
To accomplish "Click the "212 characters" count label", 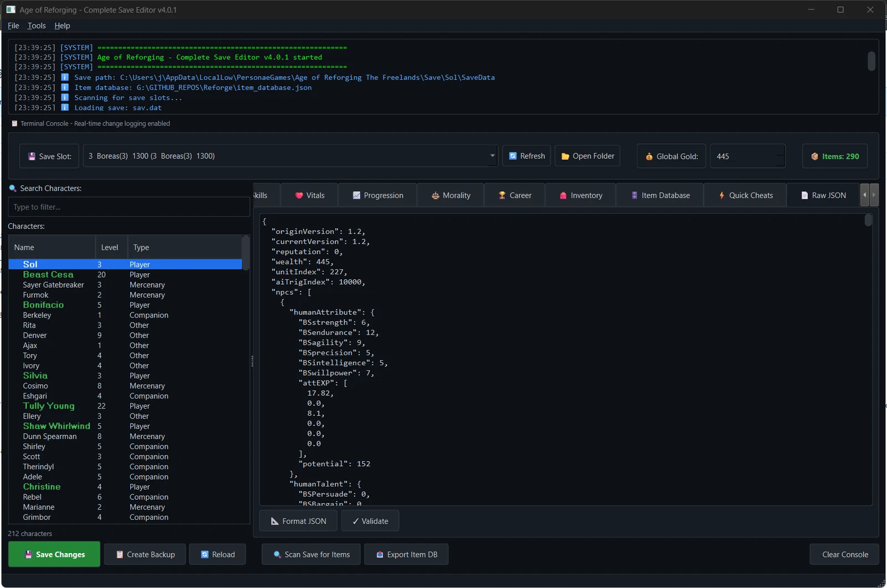I will tap(30, 534).
